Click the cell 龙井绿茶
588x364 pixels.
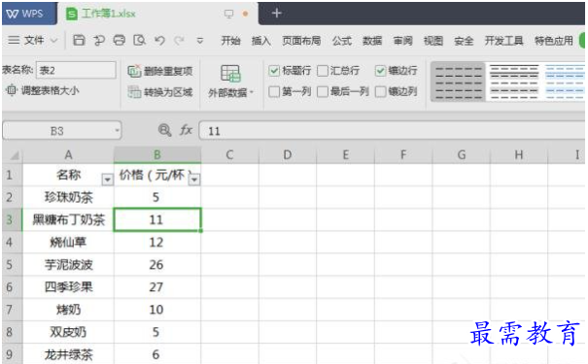coord(68,354)
